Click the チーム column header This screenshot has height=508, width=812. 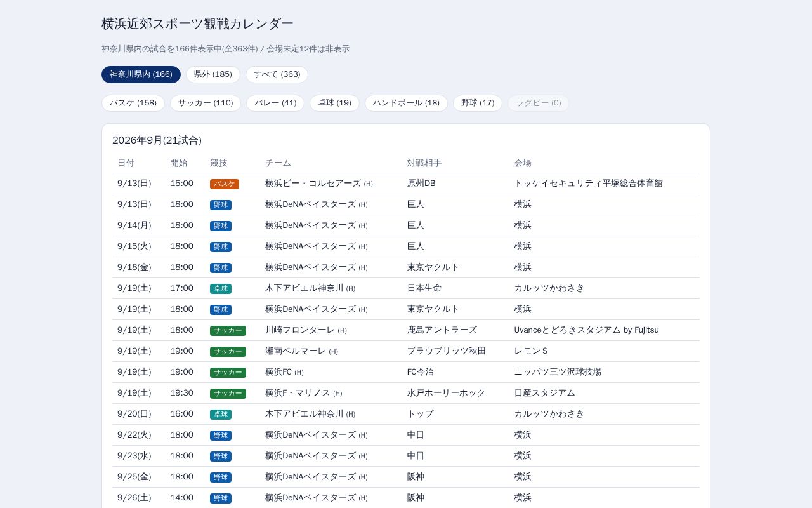pyautogui.click(x=278, y=163)
